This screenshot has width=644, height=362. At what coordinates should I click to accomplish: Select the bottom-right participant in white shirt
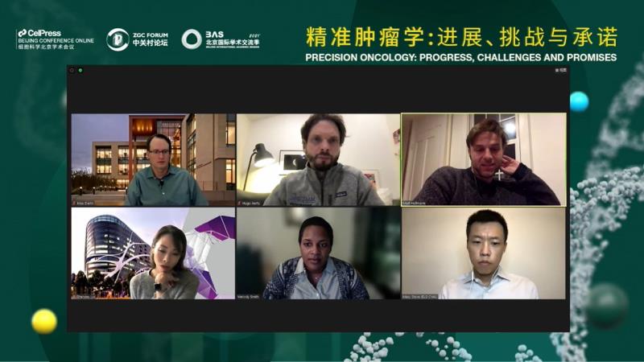(x=484, y=253)
